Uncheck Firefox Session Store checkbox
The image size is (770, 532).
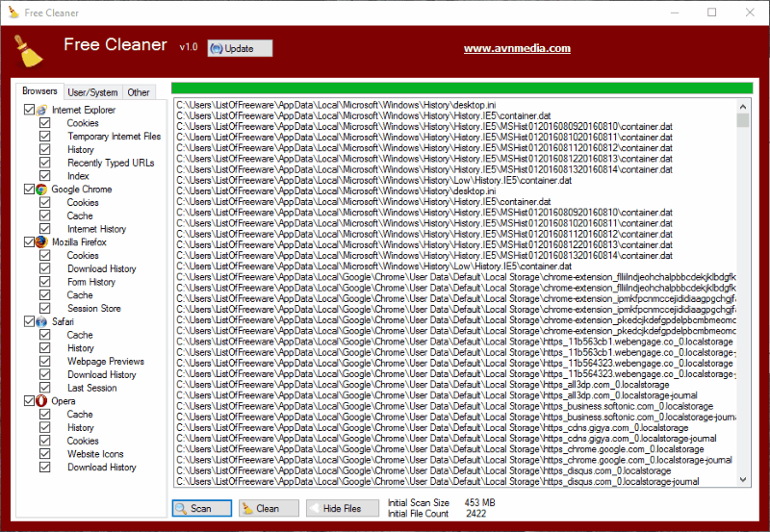point(44,308)
